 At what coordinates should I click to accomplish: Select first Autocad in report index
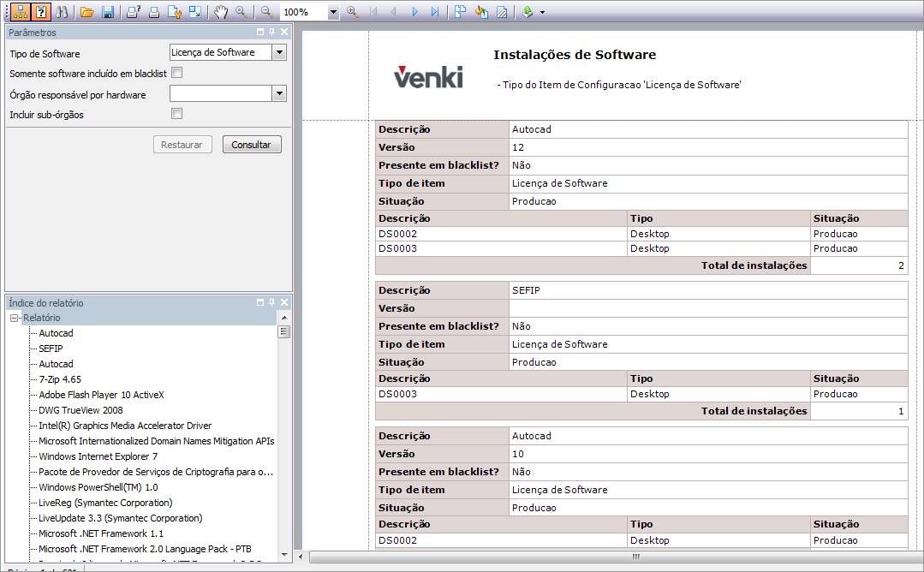pyautogui.click(x=56, y=333)
